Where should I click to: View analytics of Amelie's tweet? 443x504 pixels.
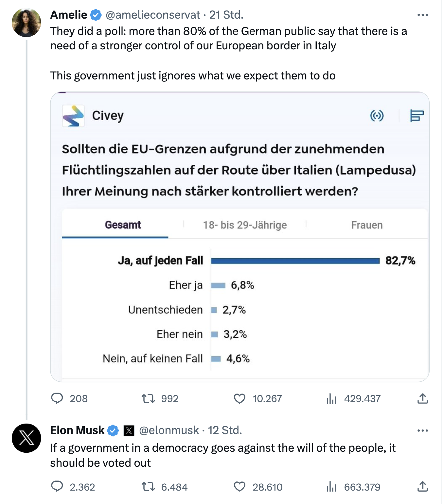click(331, 398)
